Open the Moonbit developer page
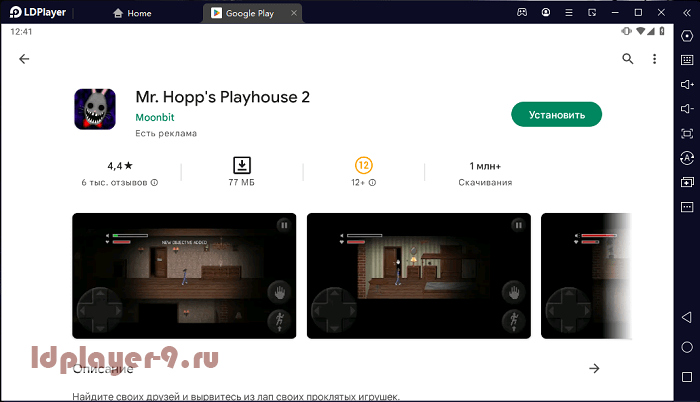The image size is (700, 402). pyautogui.click(x=154, y=117)
